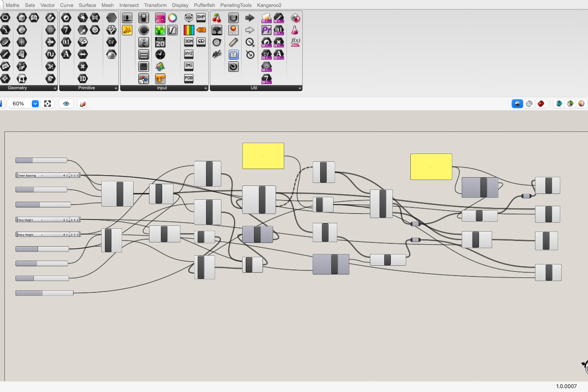Insert the Data Recorder component

pos(233,30)
